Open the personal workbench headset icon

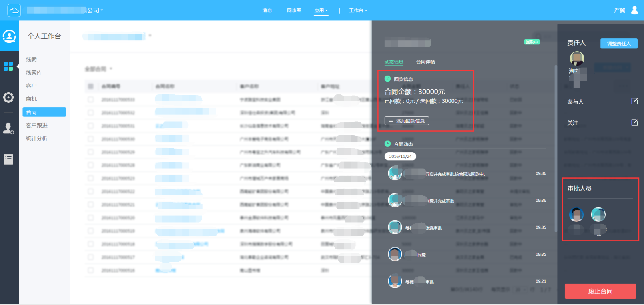9,36
